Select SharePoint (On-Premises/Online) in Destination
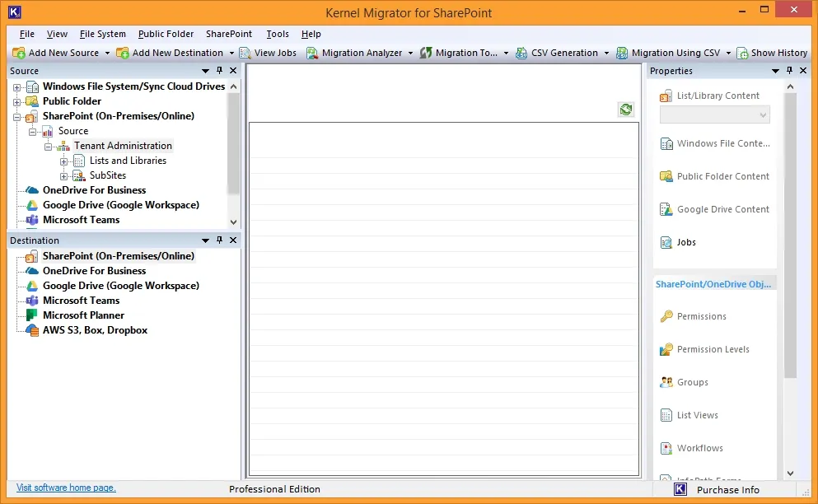 119,256
